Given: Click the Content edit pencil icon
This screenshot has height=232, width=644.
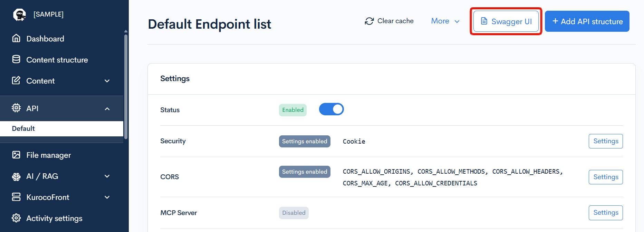Looking at the screenshot, I should (x=16, y=80).
